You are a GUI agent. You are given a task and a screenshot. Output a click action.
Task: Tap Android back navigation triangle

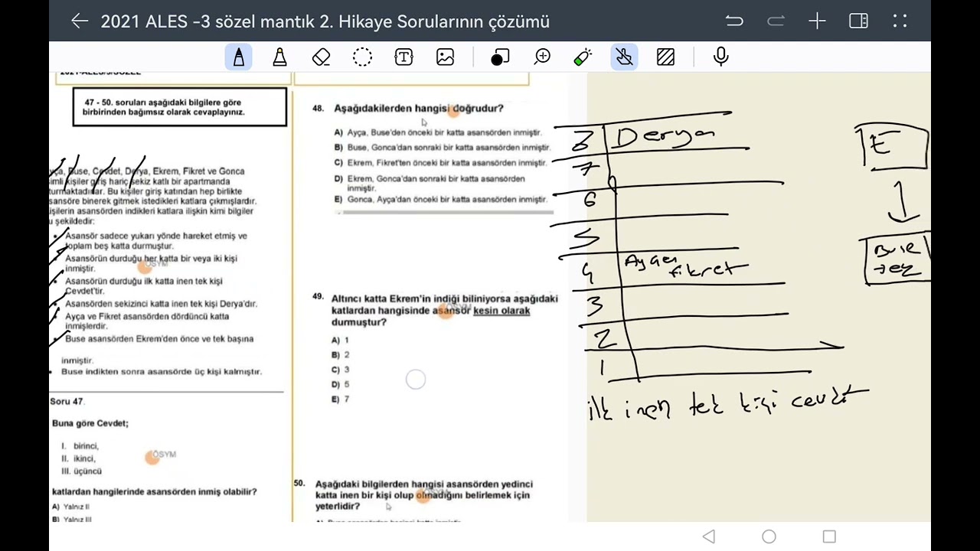[x=709, y=536]
